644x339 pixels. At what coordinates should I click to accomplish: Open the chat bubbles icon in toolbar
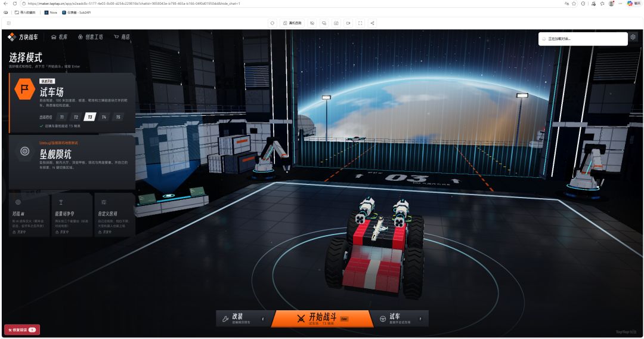tap(324, 23)
